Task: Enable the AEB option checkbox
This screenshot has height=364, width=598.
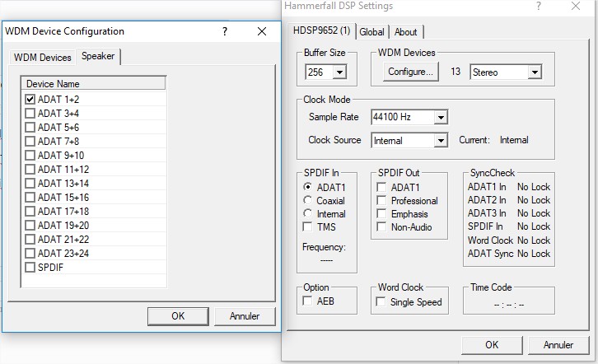Action: (x=307, y=301)
